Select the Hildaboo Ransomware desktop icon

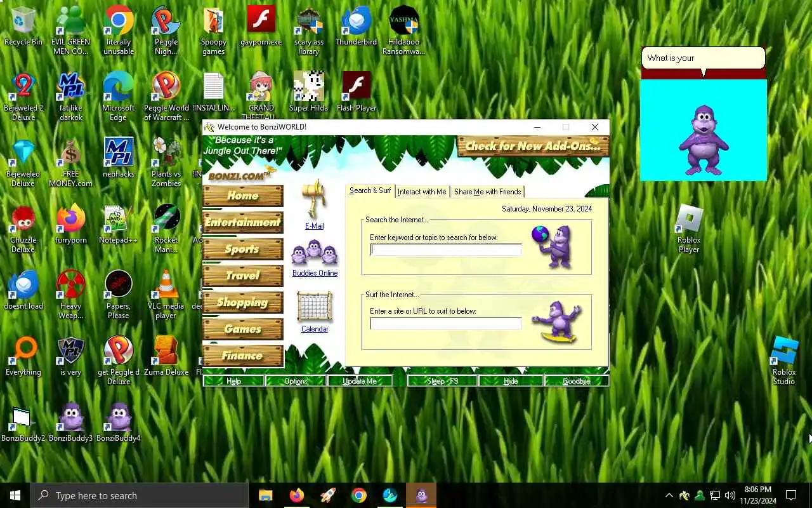(404, 30)
